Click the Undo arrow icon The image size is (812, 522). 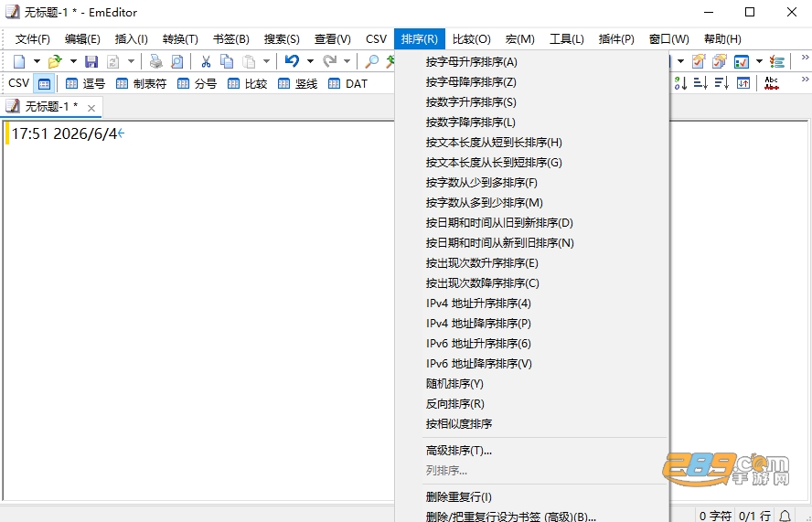[x=292, y=61]
